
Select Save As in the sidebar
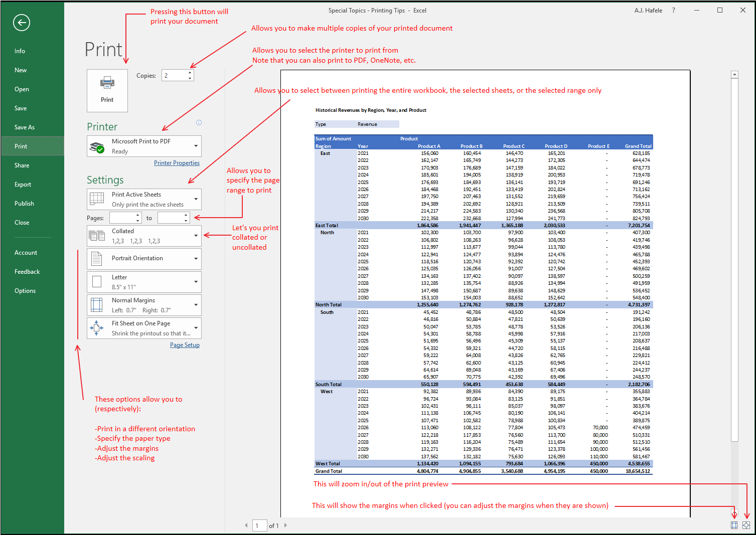(x=33, y=127)
